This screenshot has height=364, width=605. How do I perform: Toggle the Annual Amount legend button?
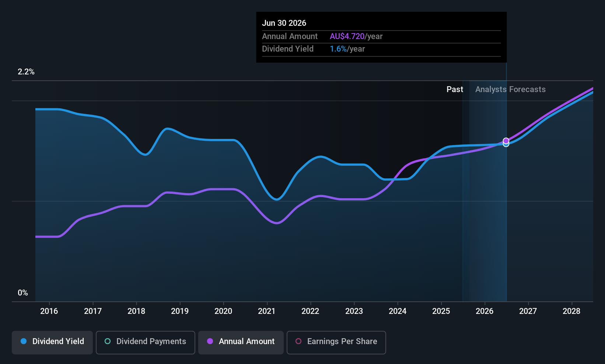[x=241, y=342]
